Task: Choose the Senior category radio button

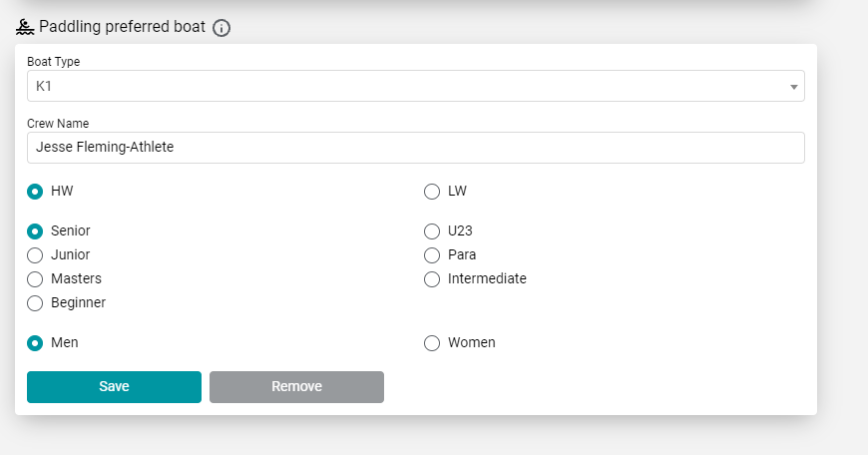Action: coord(35,231)
